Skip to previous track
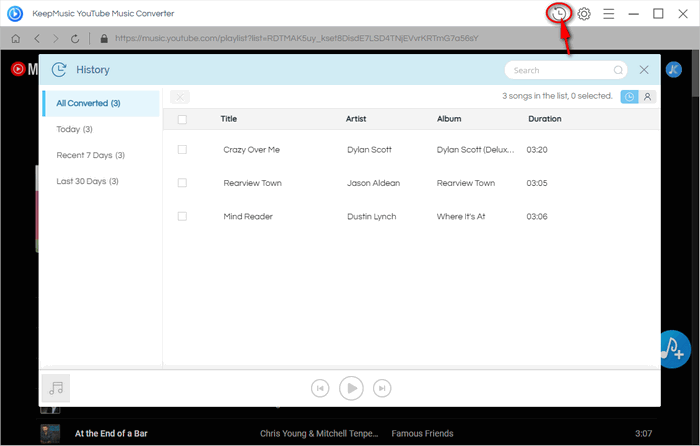 (320, 388)
